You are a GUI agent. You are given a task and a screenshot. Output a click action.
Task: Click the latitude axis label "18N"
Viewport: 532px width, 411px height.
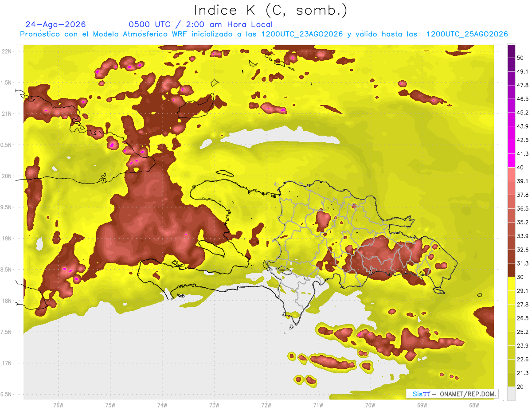coord(8,301)
